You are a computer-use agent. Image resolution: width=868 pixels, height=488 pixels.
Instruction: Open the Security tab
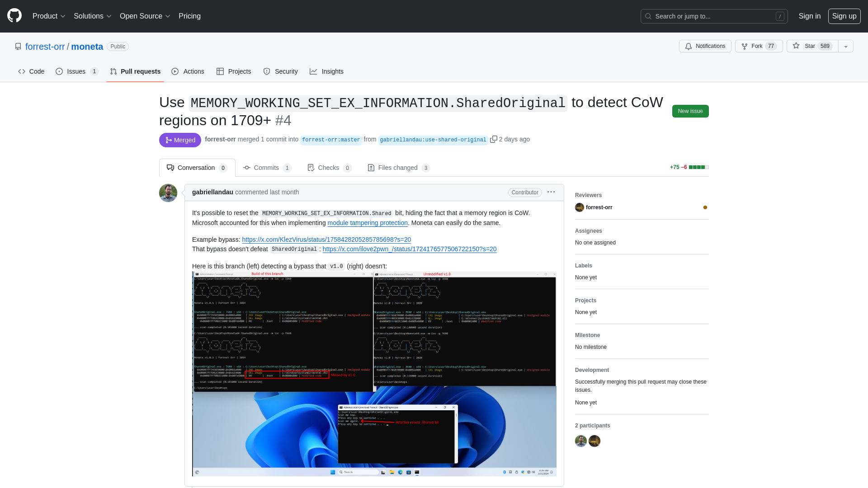(x=280, y=71)
